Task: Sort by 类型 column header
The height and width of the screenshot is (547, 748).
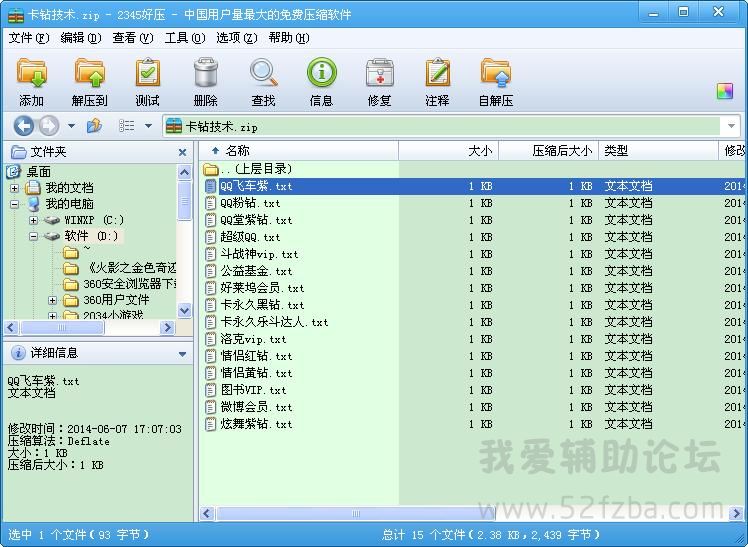Action: [x=658, y=151]
